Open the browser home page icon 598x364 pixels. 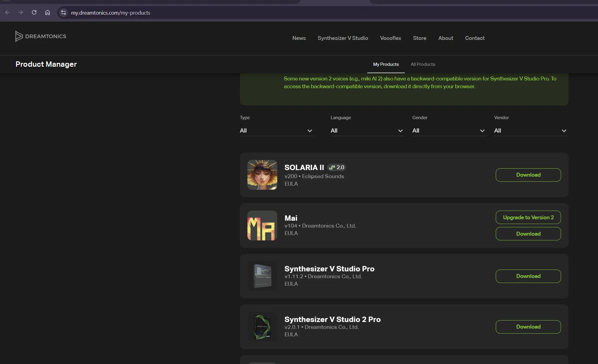pyautogui.click(x=47, y=13)
